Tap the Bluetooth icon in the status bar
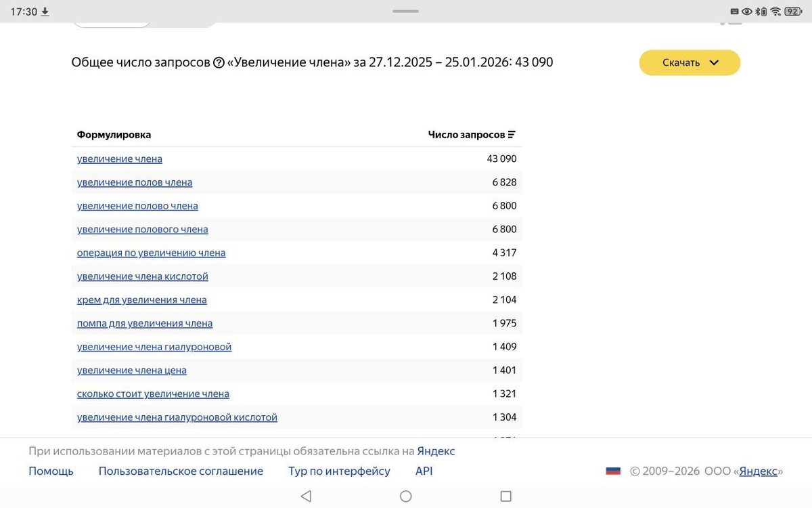 (x=757, y=11)
